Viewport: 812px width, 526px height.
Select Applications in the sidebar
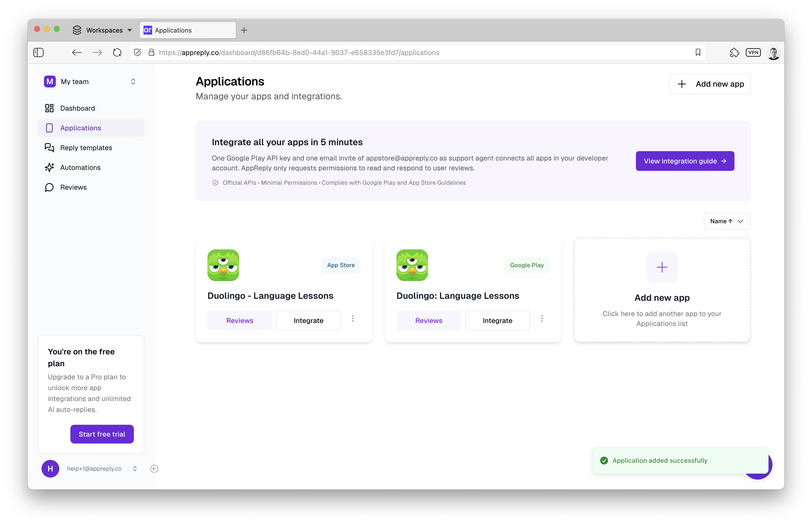point(91,128)
